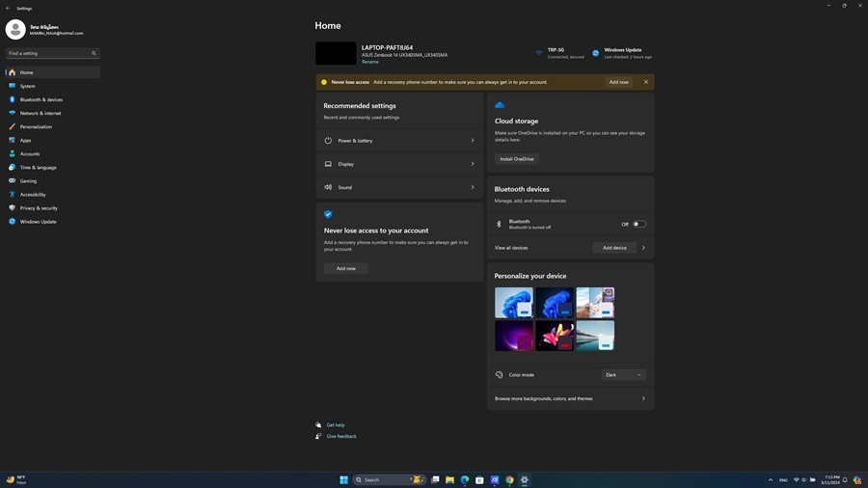Click the Get help link
868x488 pixels.
pyautogui.click(x=335, y=425)
